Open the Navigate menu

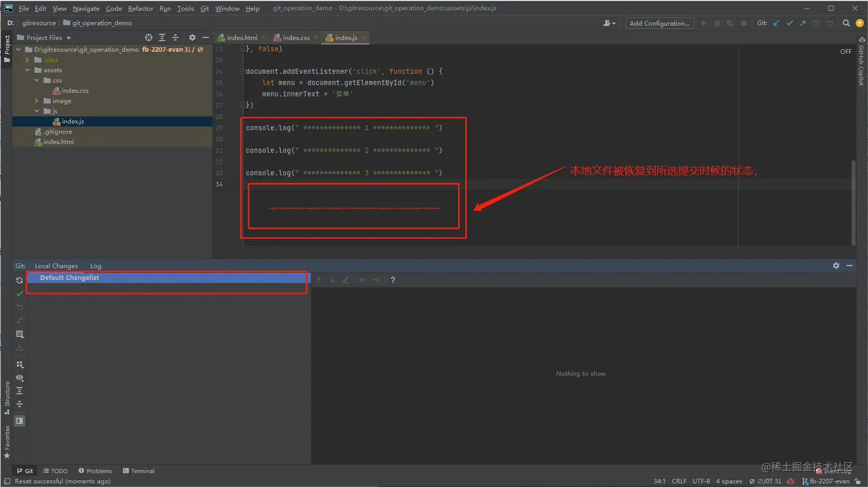point(86,9)
